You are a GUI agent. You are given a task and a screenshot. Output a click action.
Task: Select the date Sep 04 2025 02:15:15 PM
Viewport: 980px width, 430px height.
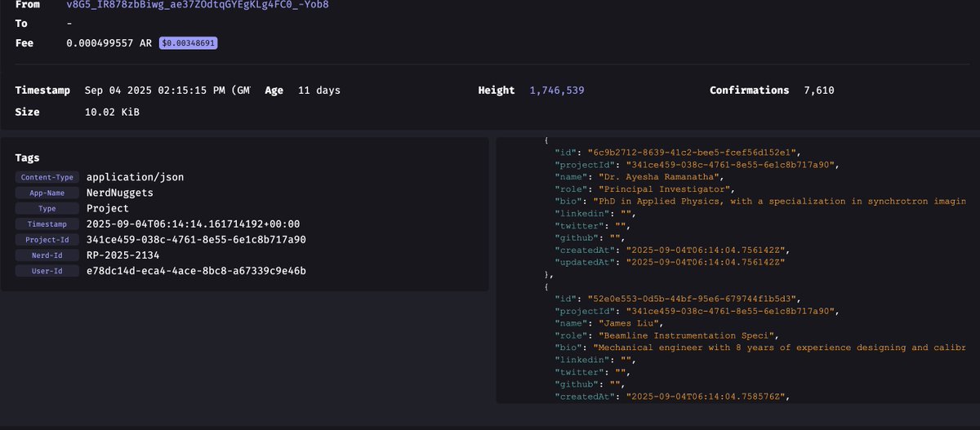[x=156, y=91]
